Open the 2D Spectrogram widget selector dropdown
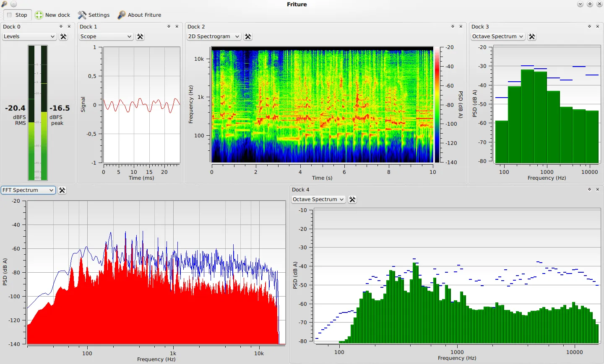Viewport: 604px width, 364px height. pos(213,36)
